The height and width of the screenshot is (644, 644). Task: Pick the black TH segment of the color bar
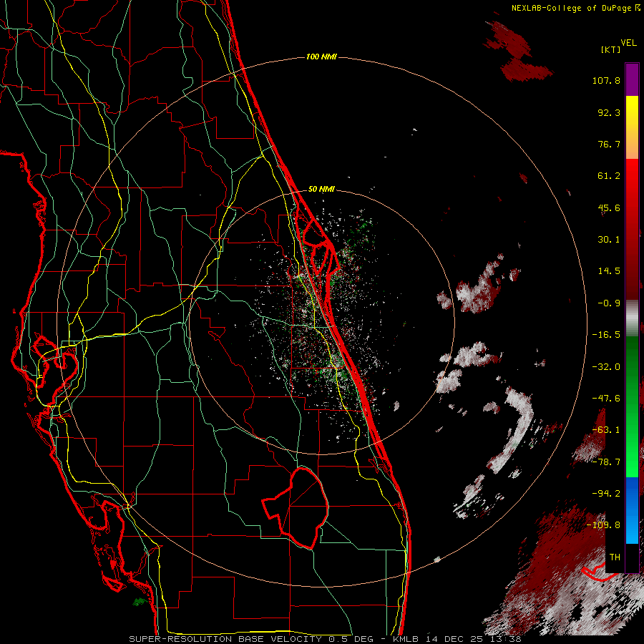coord(632,557)
